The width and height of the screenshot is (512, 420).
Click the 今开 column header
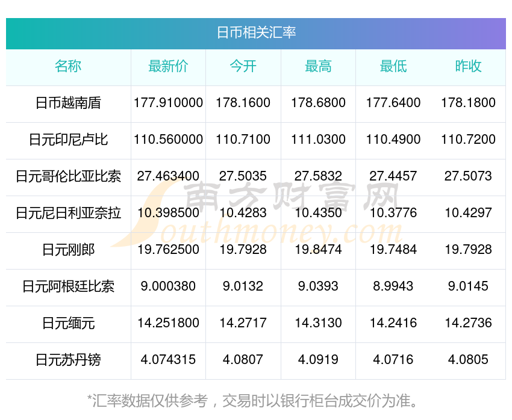tap(243, 66)
